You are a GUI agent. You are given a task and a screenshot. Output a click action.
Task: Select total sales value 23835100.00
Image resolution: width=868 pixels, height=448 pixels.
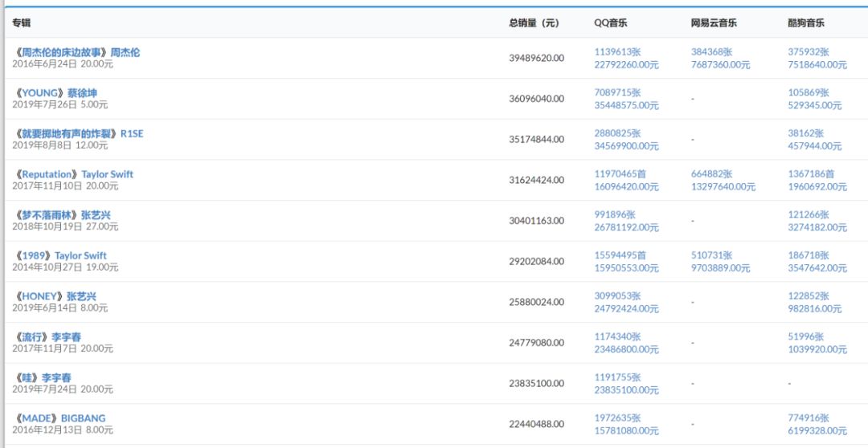pyautogui.click(x=536, y=383)
